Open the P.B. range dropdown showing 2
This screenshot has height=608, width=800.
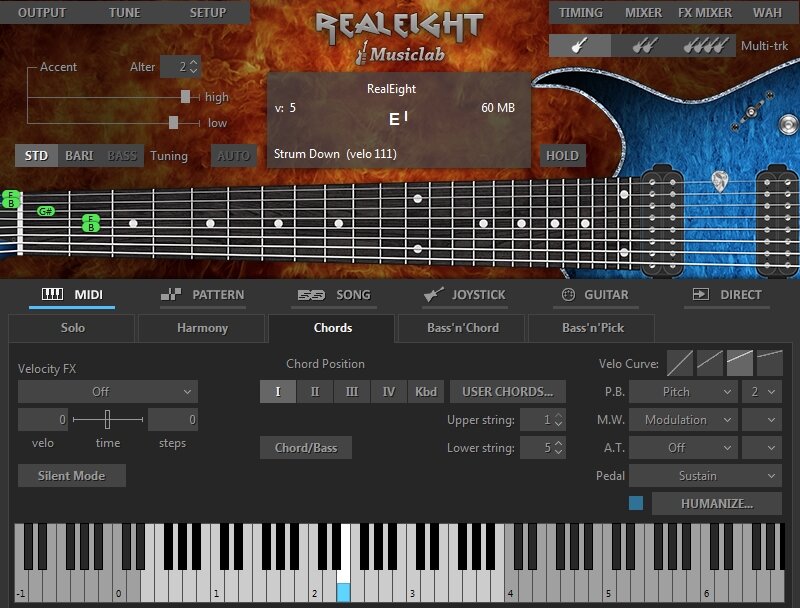coord(762,392)
